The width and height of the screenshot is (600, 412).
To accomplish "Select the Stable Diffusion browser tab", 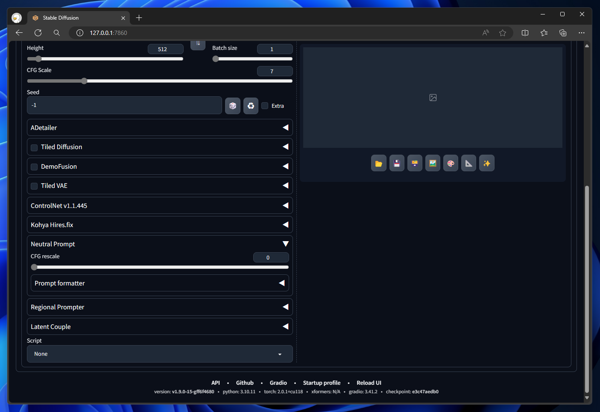I will click(78, 18).
